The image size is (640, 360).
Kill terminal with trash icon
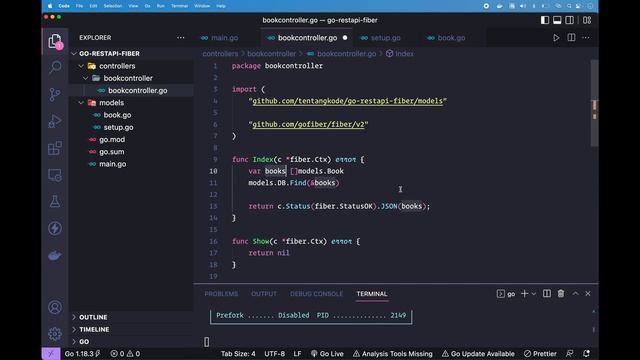coord(561,293)
